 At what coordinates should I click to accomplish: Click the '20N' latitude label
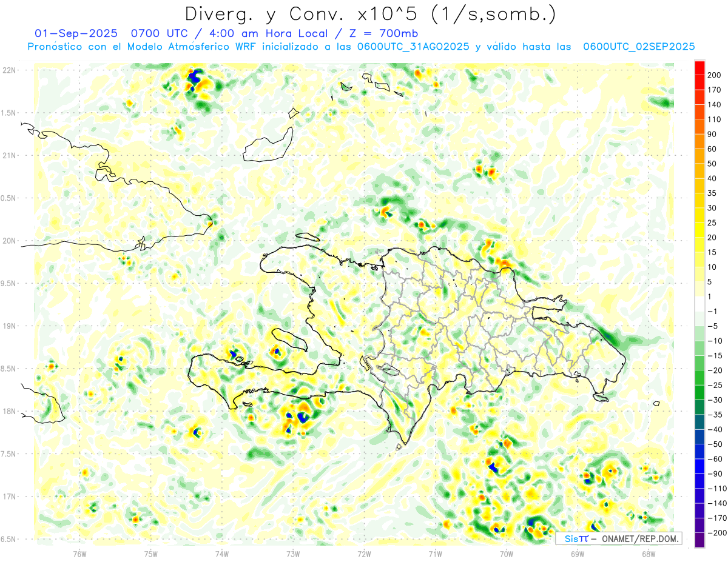click(9, 241)
